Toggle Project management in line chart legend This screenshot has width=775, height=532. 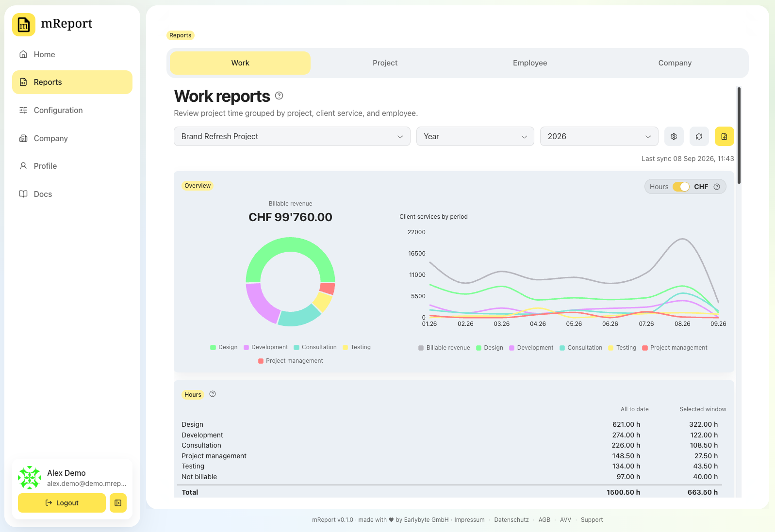[675, 348]
